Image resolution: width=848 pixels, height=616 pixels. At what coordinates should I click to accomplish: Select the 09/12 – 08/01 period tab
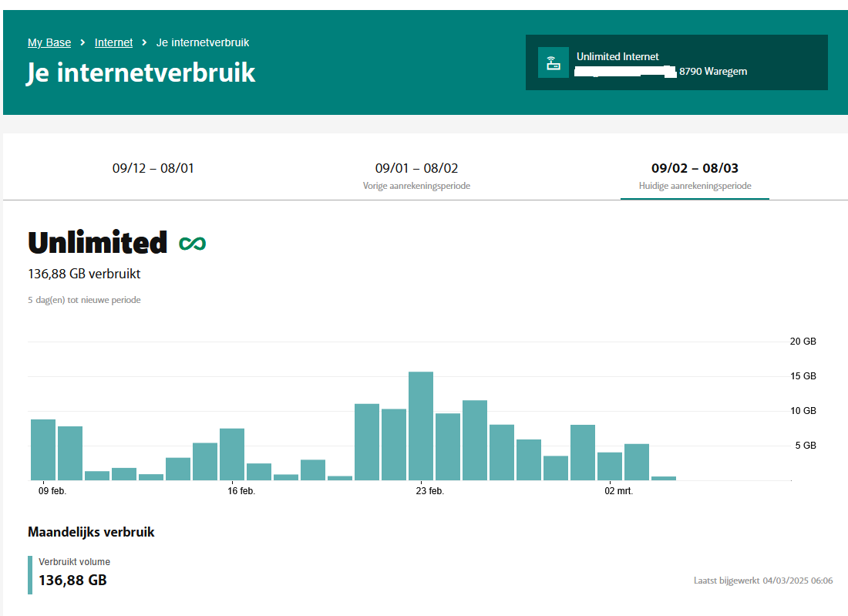[x=153, y=168]
